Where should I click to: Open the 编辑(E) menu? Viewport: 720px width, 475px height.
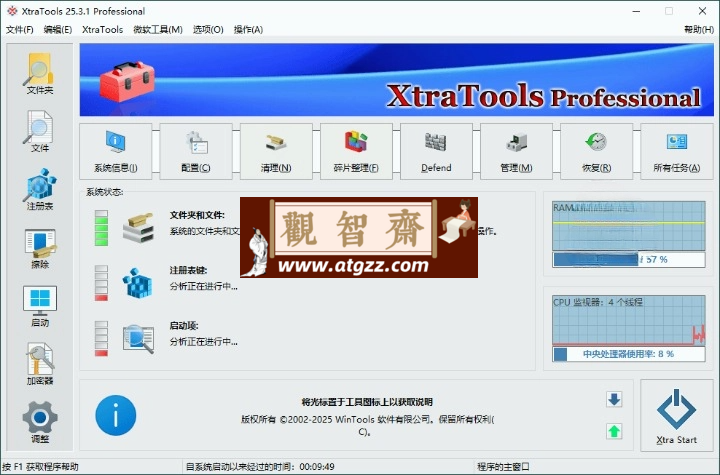(58, 29)
